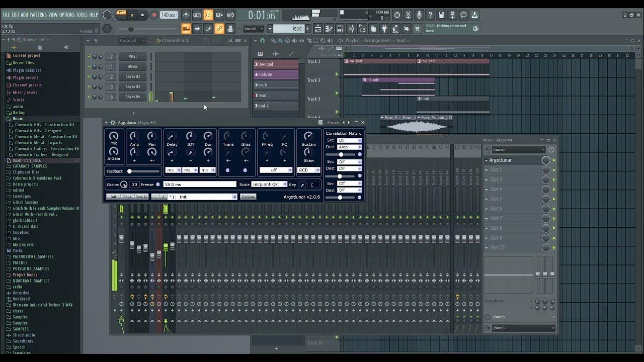Open the pattern selector showing lead
The image size is (644, 362).
(289, 29)
